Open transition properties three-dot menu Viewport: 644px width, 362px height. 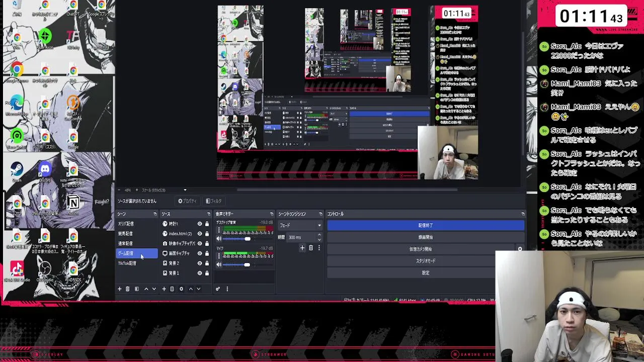point(318,248)
